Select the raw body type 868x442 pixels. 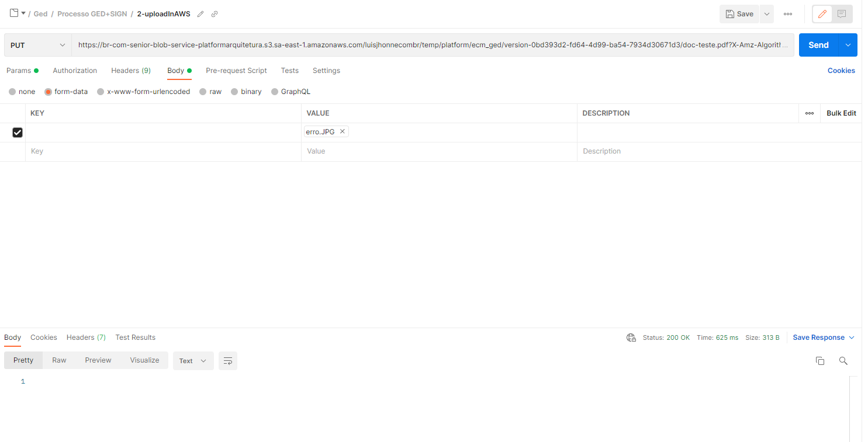[x=210, y=92]
